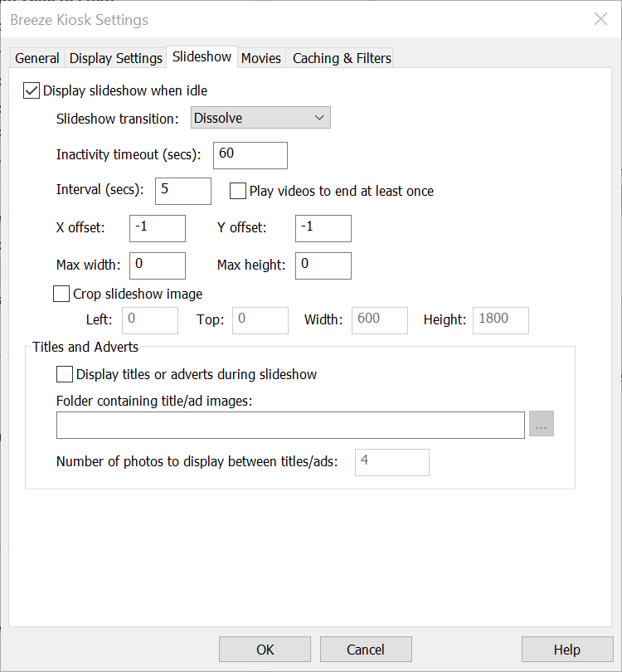622x672 pixels.
Task: Click the Cancel button
Action: point(366,650)
